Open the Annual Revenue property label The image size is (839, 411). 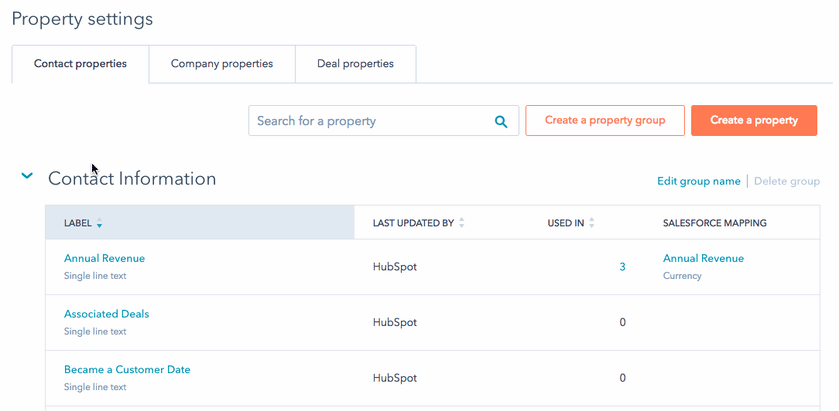(104, 258)
